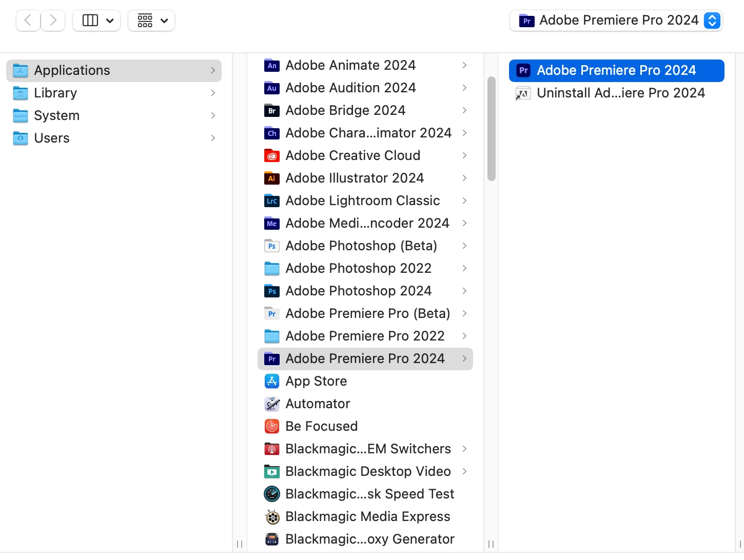744x560 pixels.
Task: Select the System folder name
Action: tap(57, 115)
